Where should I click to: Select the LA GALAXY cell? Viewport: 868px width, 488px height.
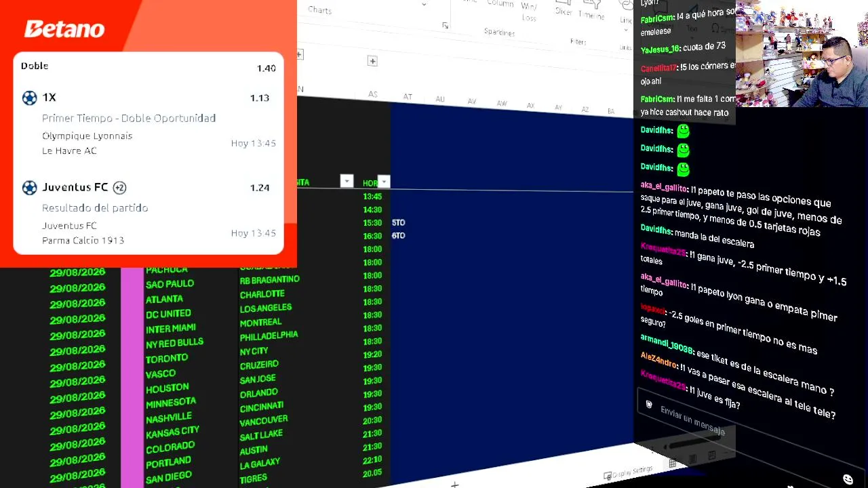coord(260,464)
